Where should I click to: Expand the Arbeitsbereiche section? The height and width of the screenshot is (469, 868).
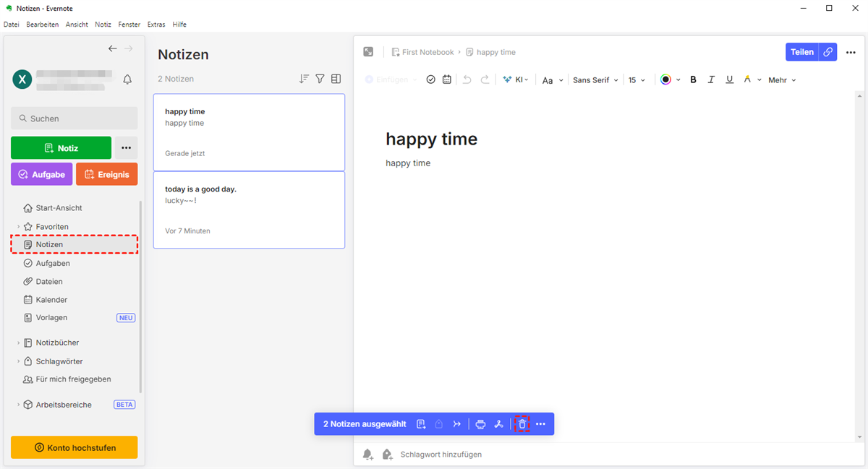18,405
